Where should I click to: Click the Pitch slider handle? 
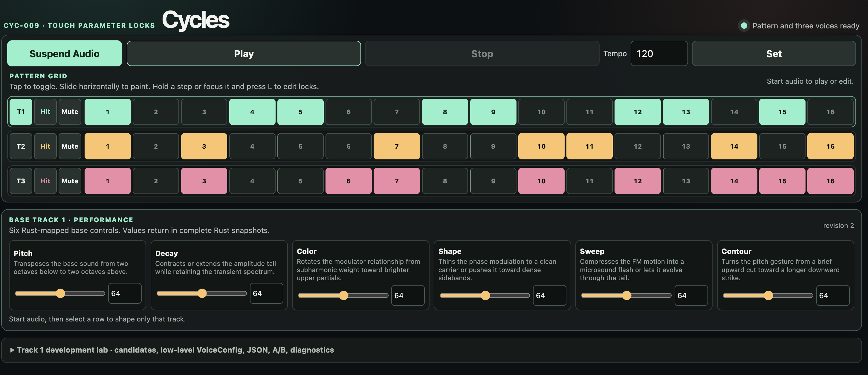60,293
